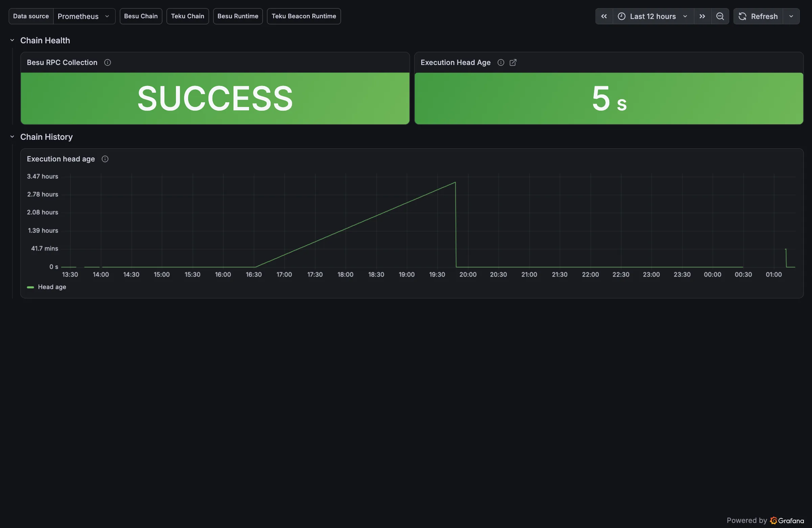Viewport: 812px width, 528px height.
Task: Click the Grafana logo in footer
Action: tap(787, 521)
